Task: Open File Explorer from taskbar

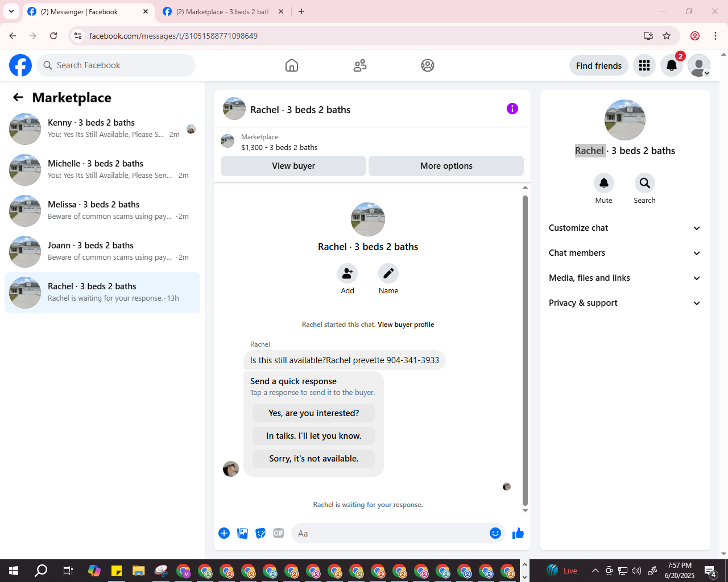Action: click(138, 571)
